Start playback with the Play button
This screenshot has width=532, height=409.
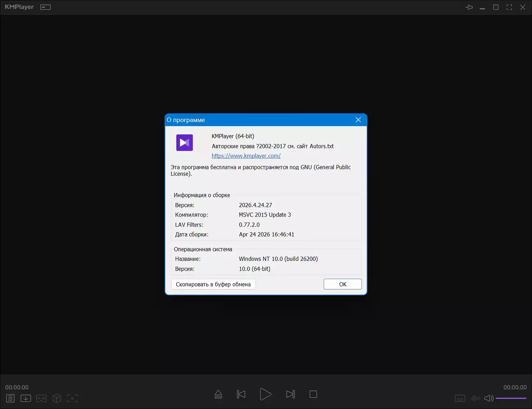tap(265, 394)
